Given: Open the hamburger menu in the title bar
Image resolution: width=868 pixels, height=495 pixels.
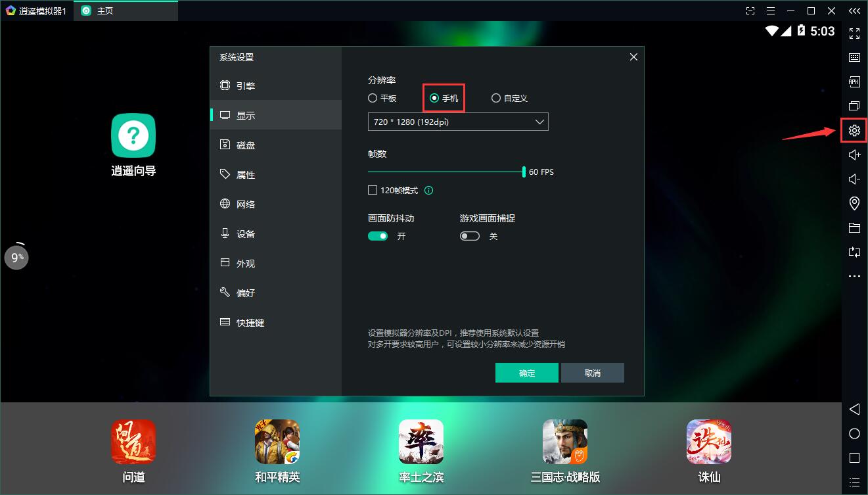Looking at the screenshot, I should [x=771, y=11].
